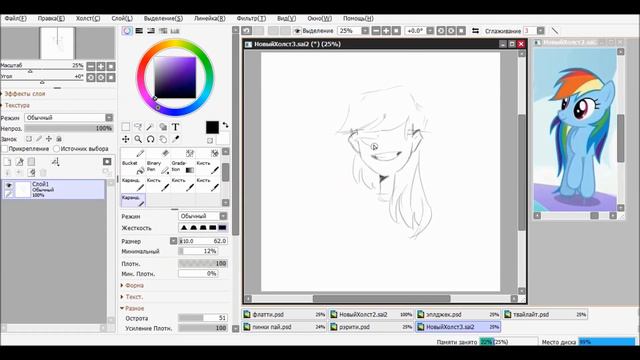The width and height of the screenshot is (640, 360).
Task: Click the straight line icon after Сглаживание
Action: tap(555, 31)
